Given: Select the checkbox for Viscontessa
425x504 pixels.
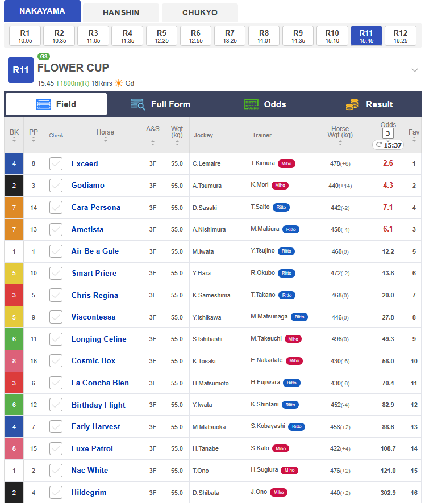Looking at the screenshot, I should coord(56,317).
